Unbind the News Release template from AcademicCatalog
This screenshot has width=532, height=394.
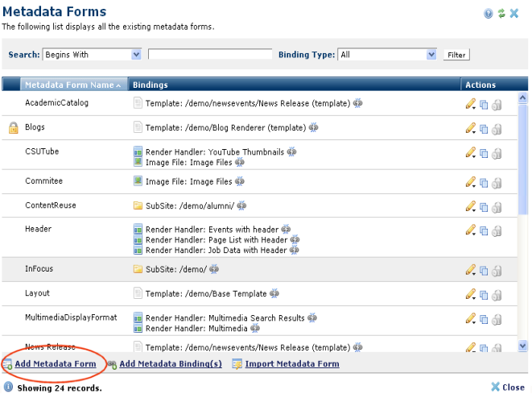[357, 103]
